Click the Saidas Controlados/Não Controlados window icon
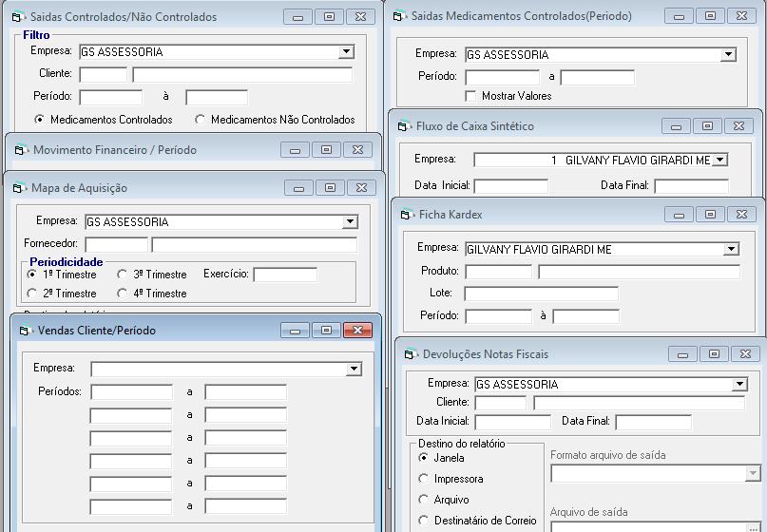Image resolution: width=767 pixels, height=532 pixels. pos(18,17)
